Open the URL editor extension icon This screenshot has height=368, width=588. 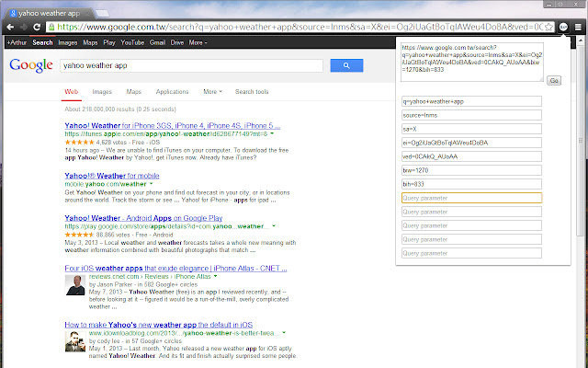pyautogui.click(x=563, y=27)
